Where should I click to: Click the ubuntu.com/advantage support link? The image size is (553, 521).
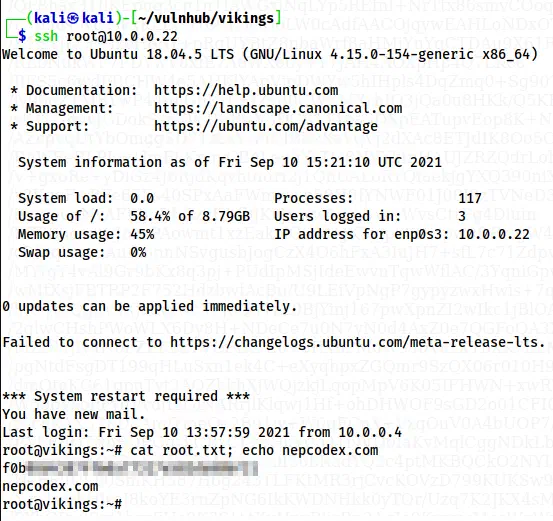click(266, 126)
